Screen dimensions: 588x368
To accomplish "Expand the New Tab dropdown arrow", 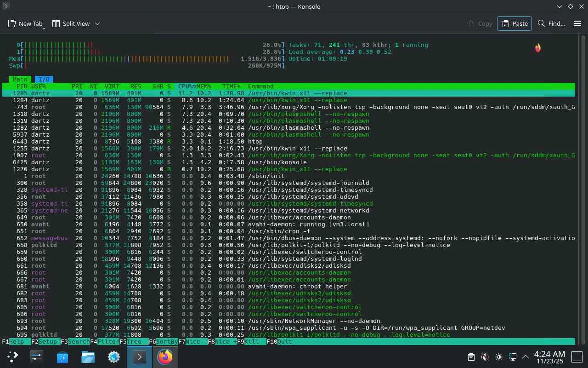I will coord(44,28).
